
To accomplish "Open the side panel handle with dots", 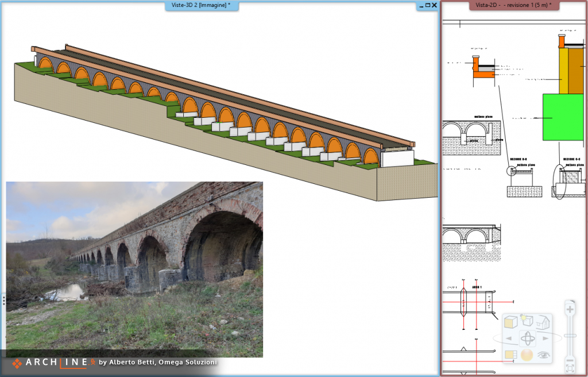I will pyautogui.click(x=3, y=301).
